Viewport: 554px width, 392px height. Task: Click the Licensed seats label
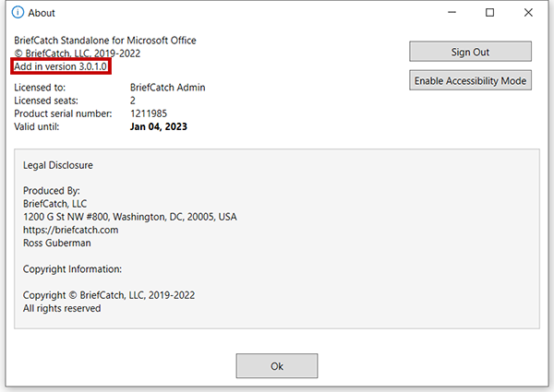click(48, 101)
